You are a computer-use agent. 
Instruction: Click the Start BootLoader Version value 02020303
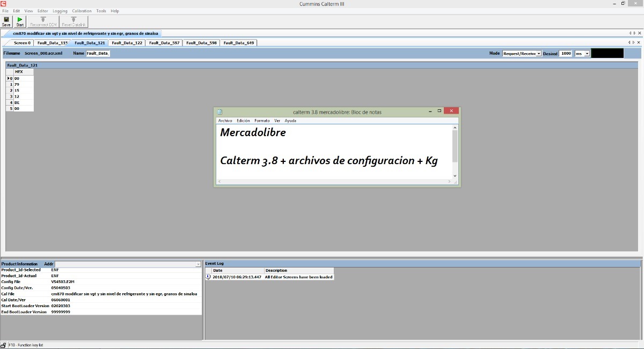pos(60,306)
